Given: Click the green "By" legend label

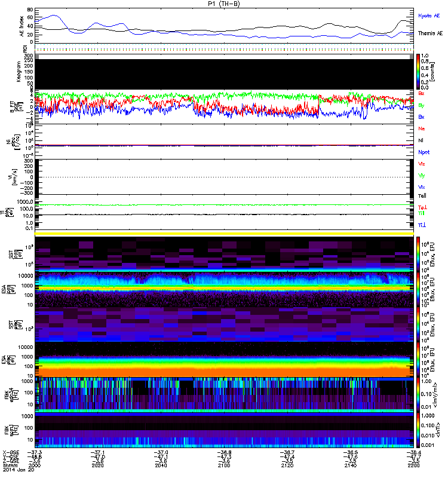Looking at the screenshot, I should 421,105.
